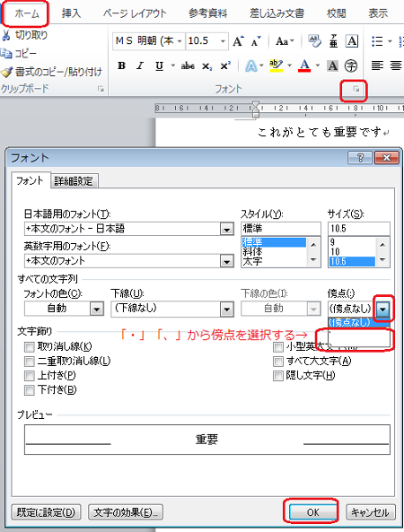Select 太字 in style list
The height and width of the screenshot is (532, 404).
(252, 261)
